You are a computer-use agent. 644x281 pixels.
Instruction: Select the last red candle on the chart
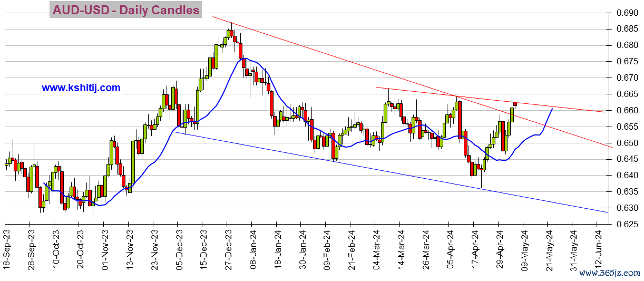(515, 104)
